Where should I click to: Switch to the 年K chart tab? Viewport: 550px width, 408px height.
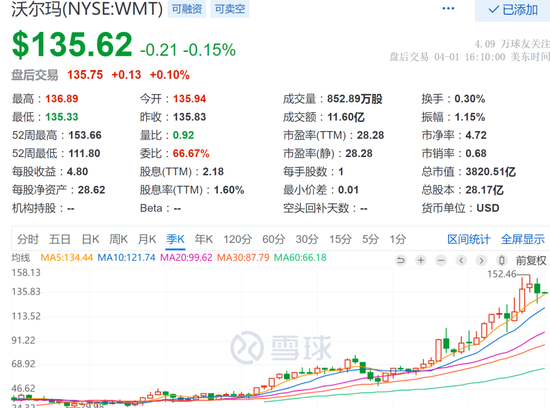(204, 239)
